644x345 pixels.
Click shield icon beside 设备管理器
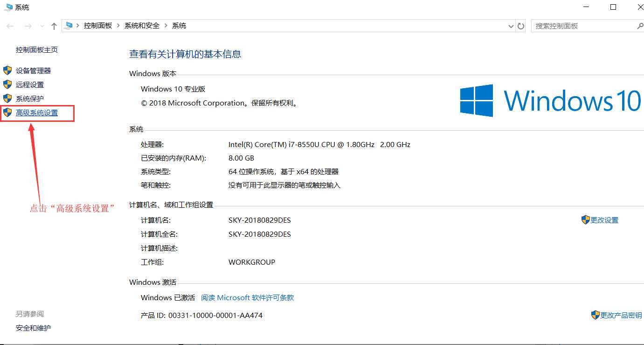click(x=7, y=70)
